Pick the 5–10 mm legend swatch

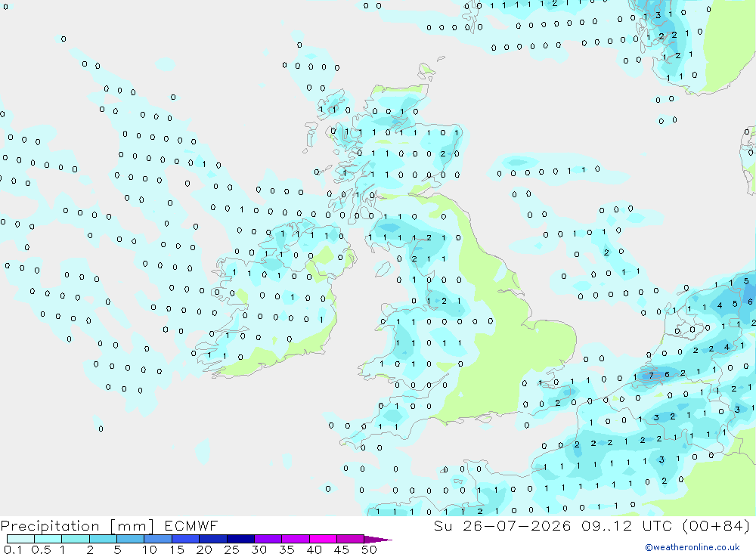130,539
